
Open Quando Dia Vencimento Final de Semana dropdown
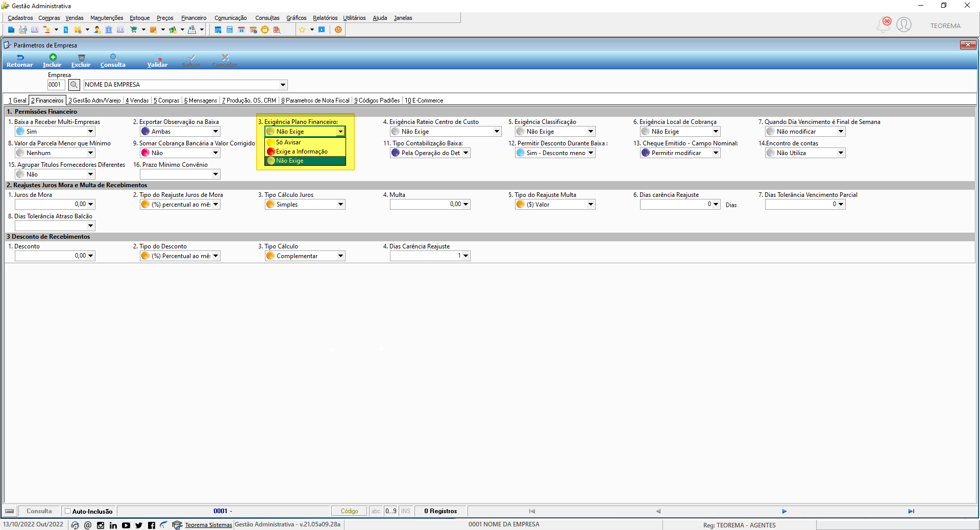point(841,132)
